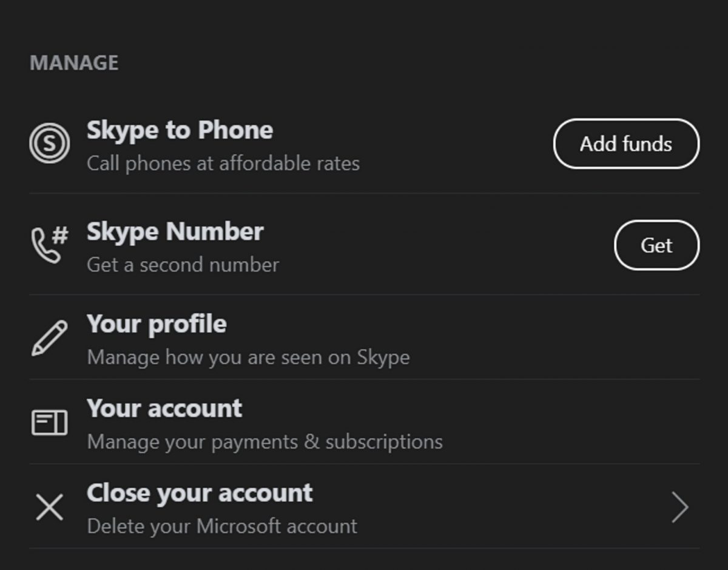Click 'Delete your Microsoft account' description
The width and height of the screenshot is (728, 570).
tap(222, 526)
